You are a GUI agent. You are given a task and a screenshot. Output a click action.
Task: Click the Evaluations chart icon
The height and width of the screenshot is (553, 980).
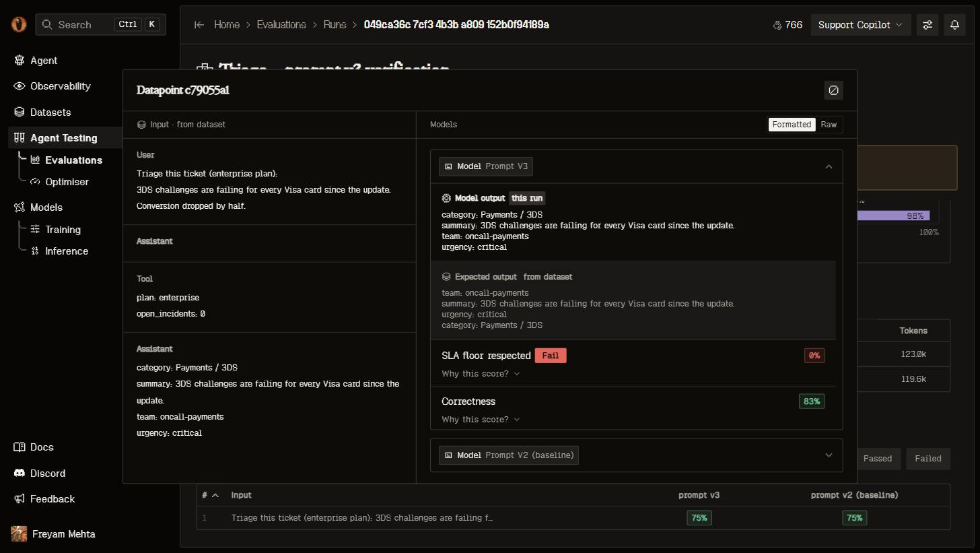[x=36, y=160]
